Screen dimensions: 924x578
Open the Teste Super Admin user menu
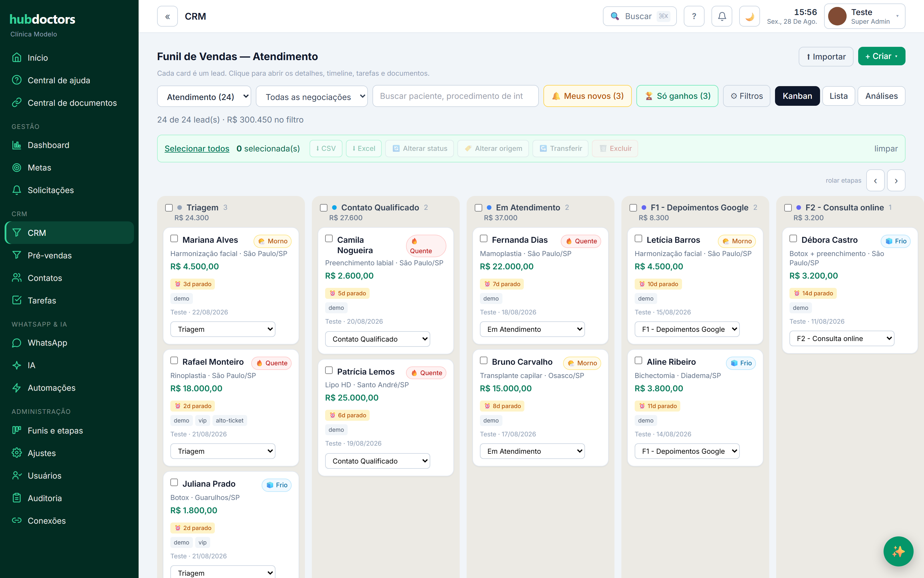coord(865,16)
